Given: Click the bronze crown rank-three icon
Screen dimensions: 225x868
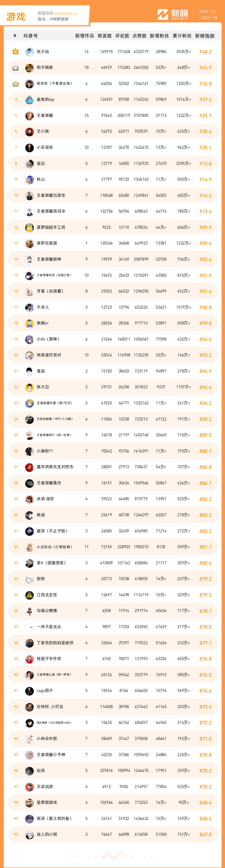Looking at the screenshot, I should pos(15,84).
